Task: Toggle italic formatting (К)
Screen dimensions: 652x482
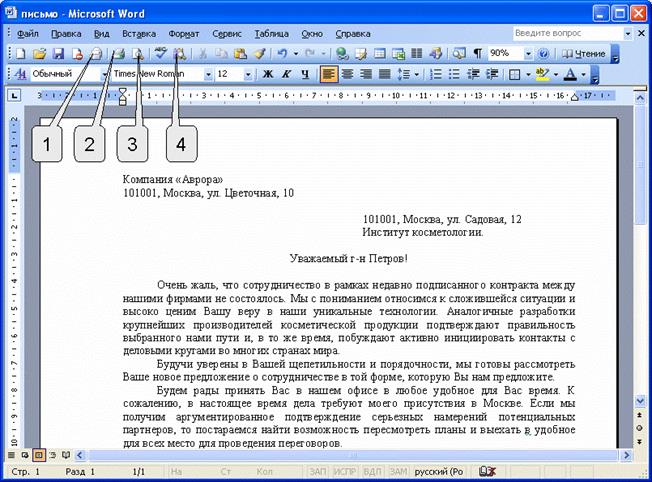Action: pos(285,74)
